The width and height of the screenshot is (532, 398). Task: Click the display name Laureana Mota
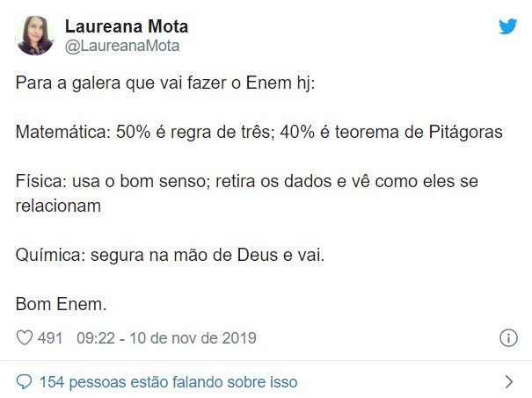click(x=127, y=26)
